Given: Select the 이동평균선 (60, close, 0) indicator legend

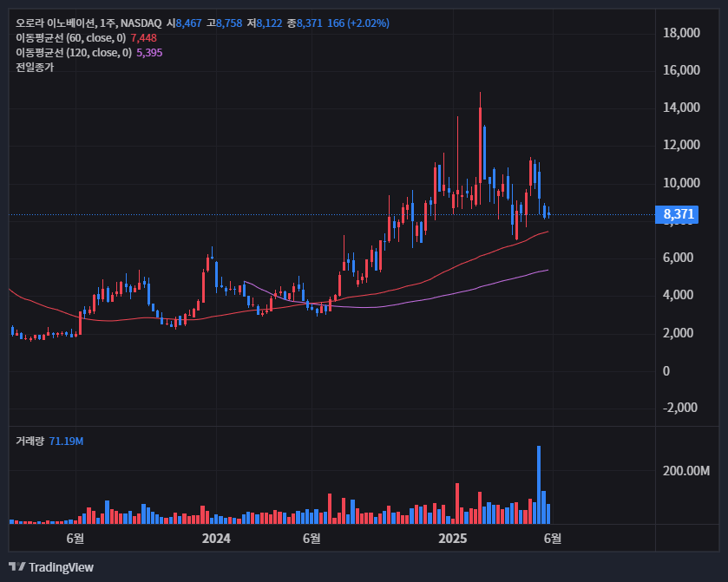Looking at the screenshot, I should [70, 38].
